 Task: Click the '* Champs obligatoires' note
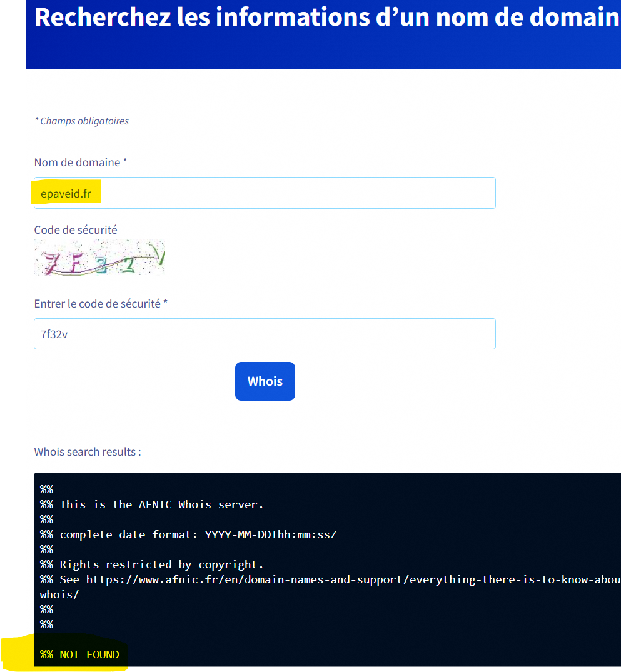pos(82,121)
